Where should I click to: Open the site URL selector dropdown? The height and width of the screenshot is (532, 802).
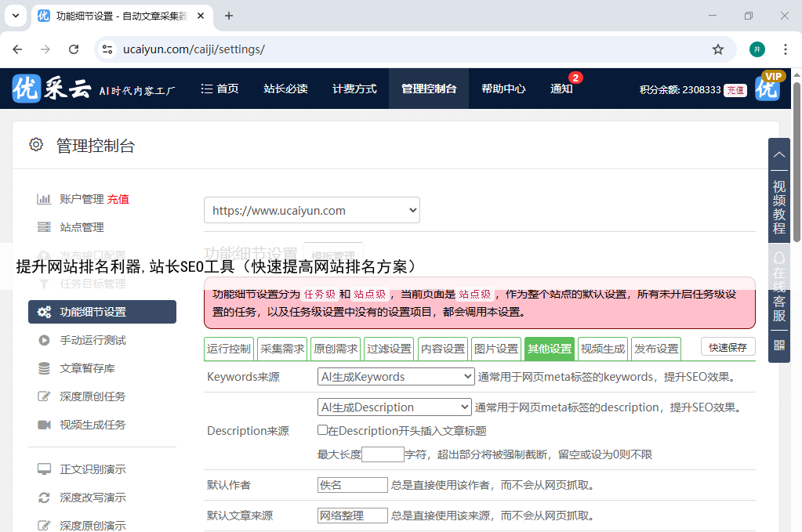312,210
